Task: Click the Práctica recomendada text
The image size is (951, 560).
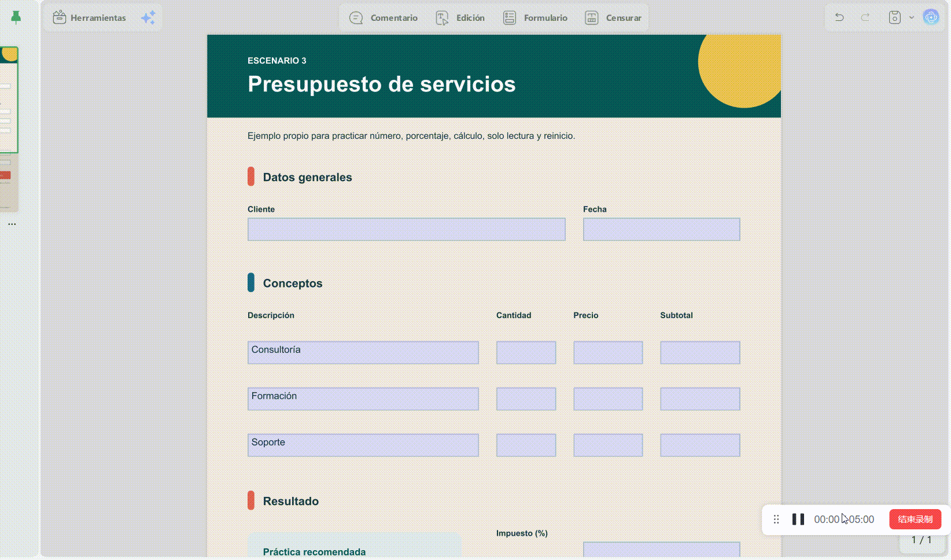Action: [315, 552]
